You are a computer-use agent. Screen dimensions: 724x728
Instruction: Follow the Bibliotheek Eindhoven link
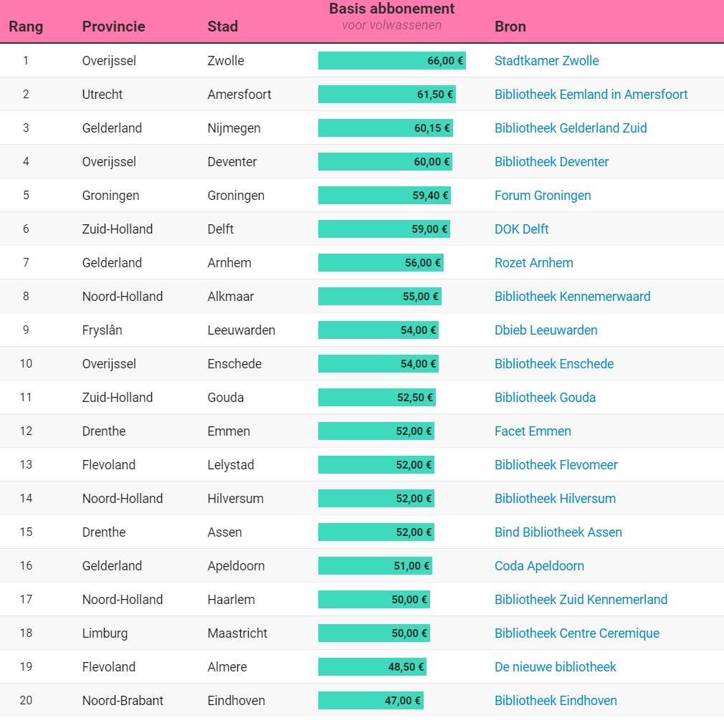pos(556,701)
